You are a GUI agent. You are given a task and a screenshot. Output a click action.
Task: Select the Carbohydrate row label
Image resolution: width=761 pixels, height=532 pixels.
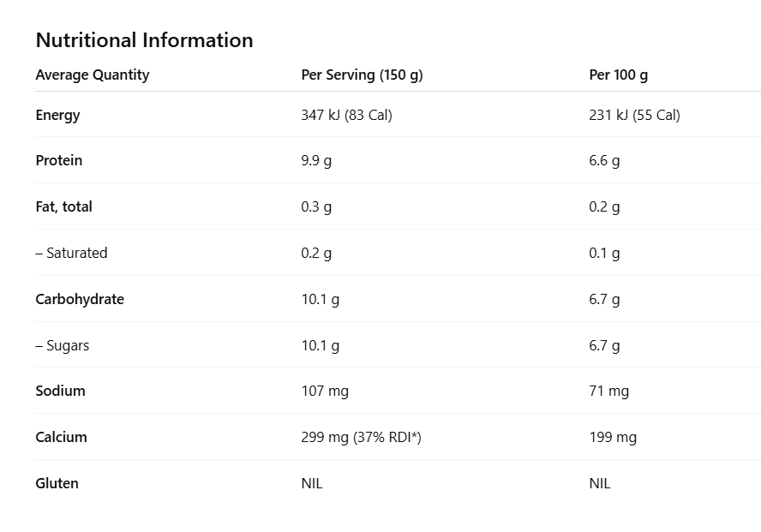click(x=80, y=299)
